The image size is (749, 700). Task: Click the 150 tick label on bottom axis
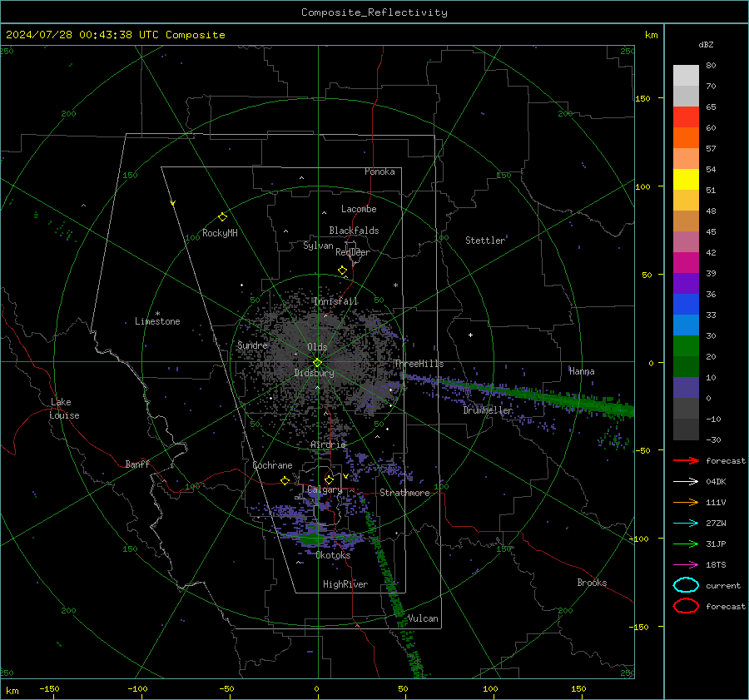pos(578,688)
